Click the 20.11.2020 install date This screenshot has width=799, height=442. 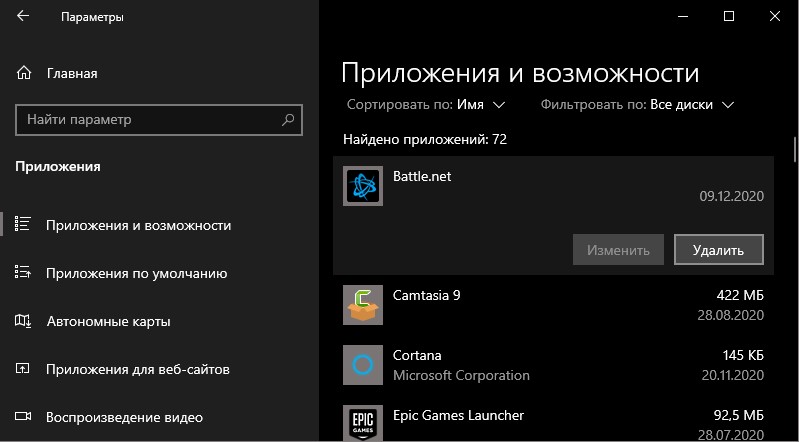pyautogui.click(x=732, y=375)
